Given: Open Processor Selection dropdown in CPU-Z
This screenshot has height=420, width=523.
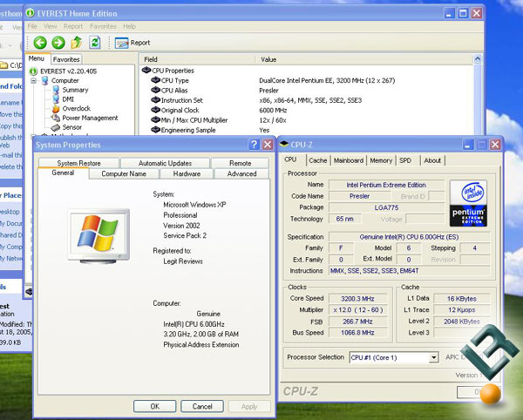Looking at the screenshot, I should coord(433,357).
